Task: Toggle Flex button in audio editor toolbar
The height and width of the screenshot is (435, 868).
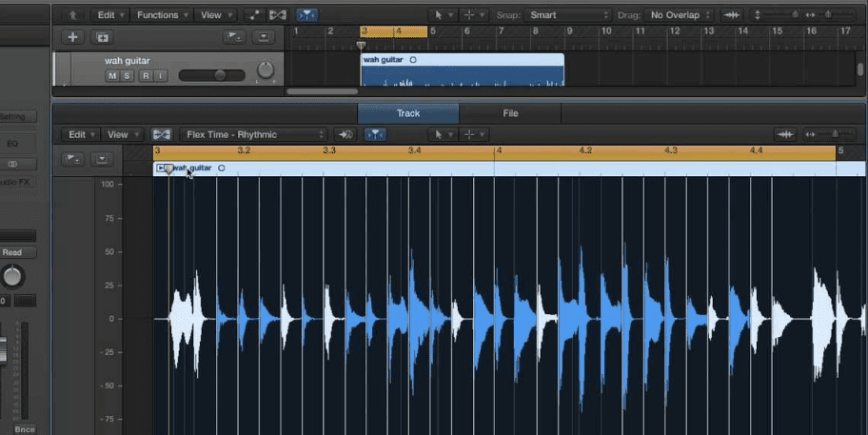Action: (x=162, y=134)
